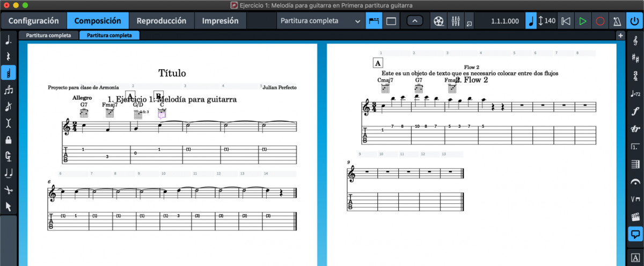
Task: Open the Dynamics panel
Action: [635, 111]
